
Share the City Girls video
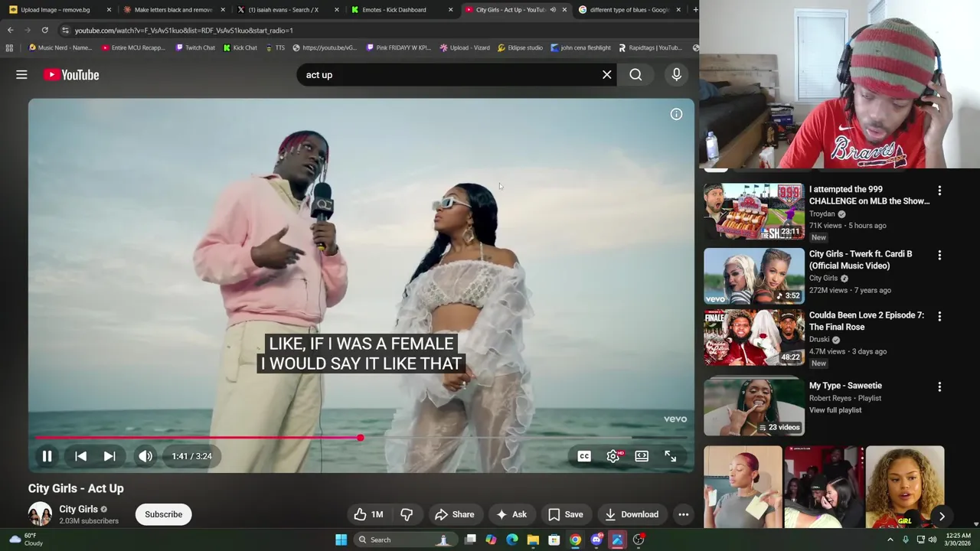(455, 514)
